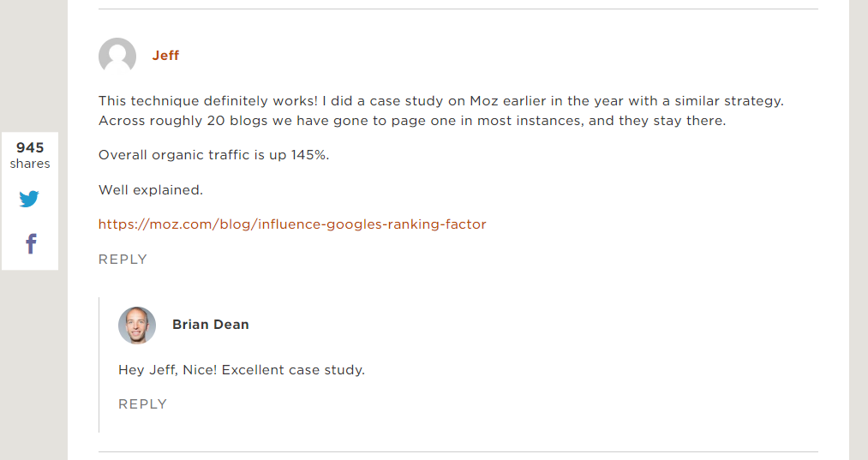Share the post via the Twitter bird icon
Screen dimensions: 868x460
[29, 199]
